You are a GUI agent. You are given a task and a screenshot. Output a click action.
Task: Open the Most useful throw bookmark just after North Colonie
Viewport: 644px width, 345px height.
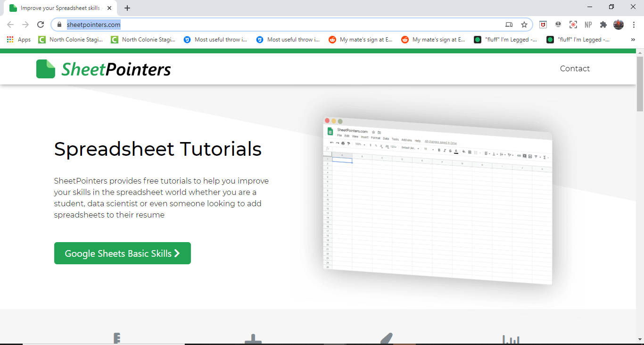tap(215, 40)
